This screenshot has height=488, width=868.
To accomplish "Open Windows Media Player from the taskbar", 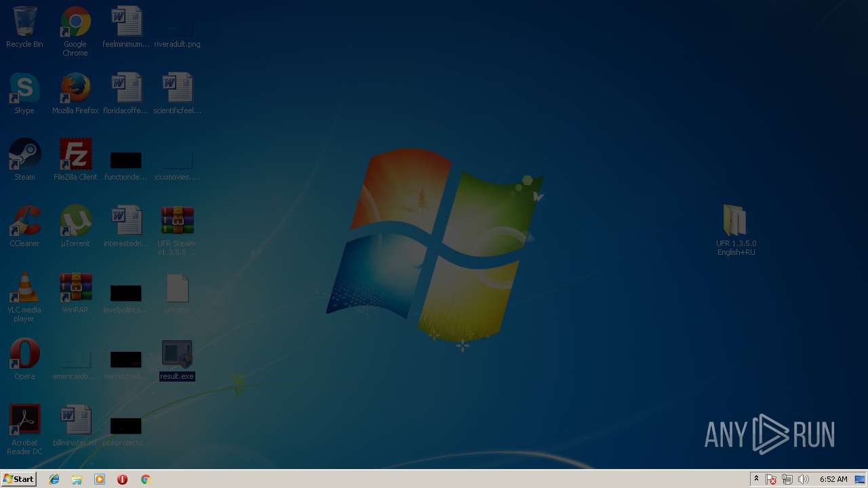I will click(x=100, y=479).
